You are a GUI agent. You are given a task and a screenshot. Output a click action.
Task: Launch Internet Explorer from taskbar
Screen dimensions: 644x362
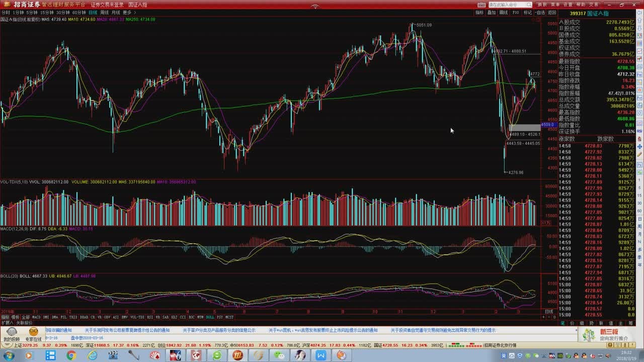[92, 355]
